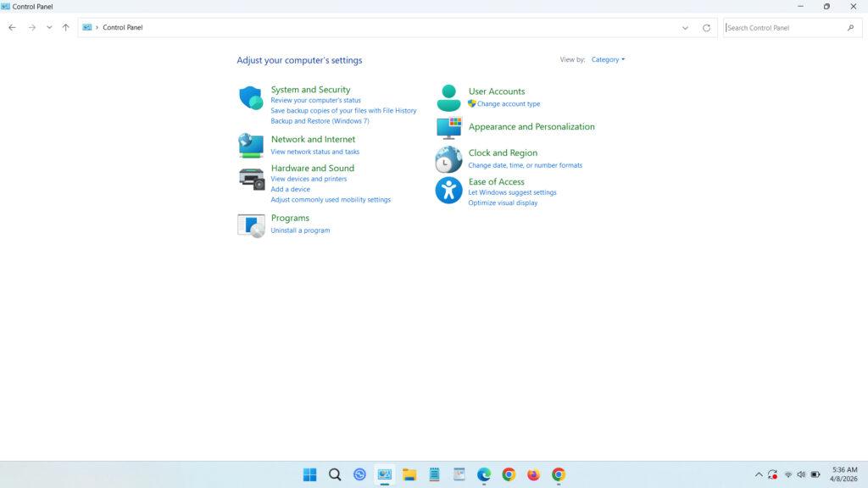Expand hidden icons in the system tray
The height and width of the screenshot is (488, 868).
click(x=759, y=474)
